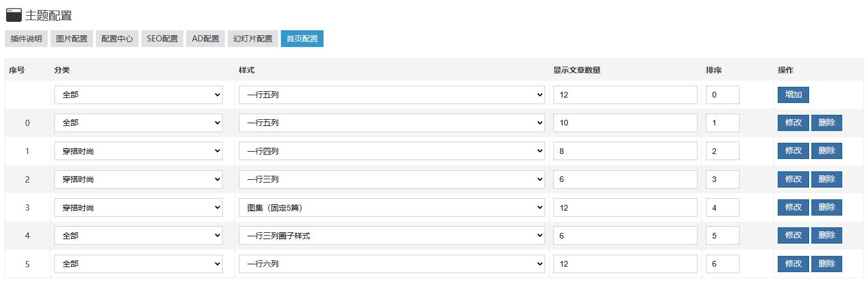Click 修改 for row number 0
Viewport: 868px width, 299px height.
(793, 123)
